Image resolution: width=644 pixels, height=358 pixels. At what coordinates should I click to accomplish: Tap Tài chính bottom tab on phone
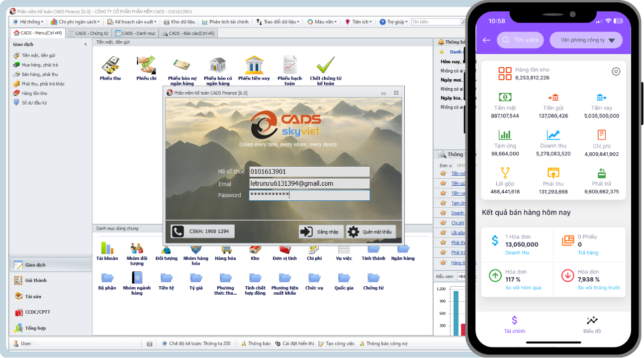point(514,325)
